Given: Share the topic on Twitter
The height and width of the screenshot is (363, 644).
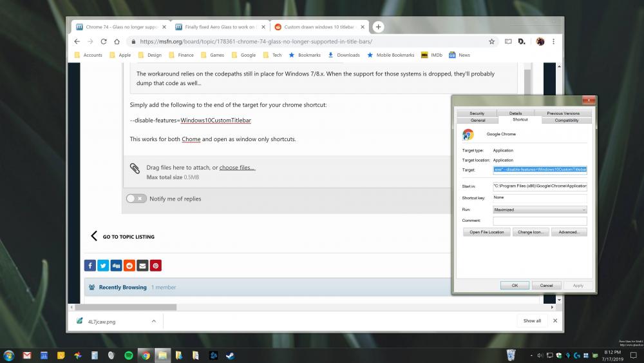Looking at the screenshot, I should point(103,265).
